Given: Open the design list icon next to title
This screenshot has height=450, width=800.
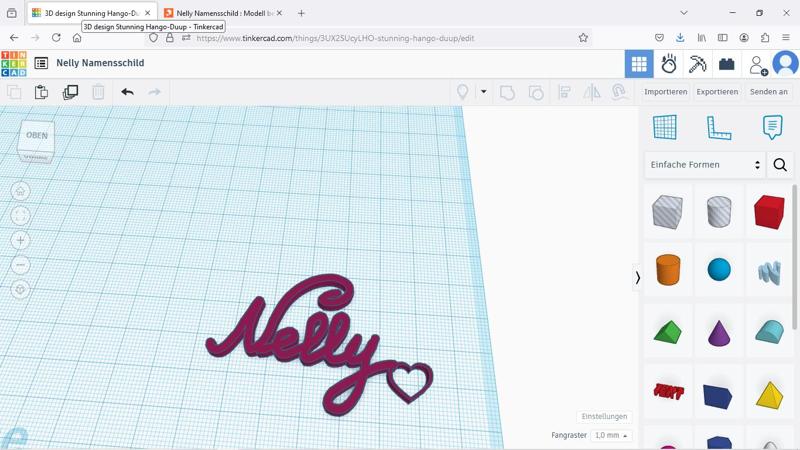Looking at the screenshot, I should tap(41, 63).
